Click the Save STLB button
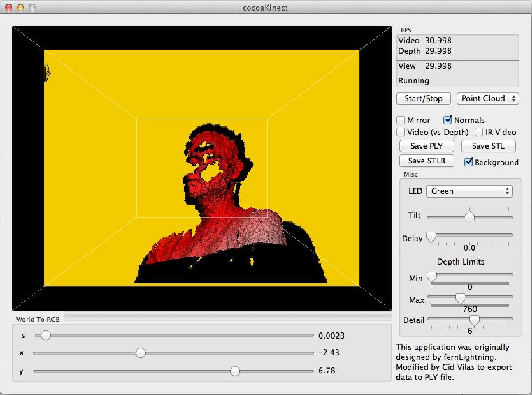This screenshot has width=532, height=395. tap(426, 161)
